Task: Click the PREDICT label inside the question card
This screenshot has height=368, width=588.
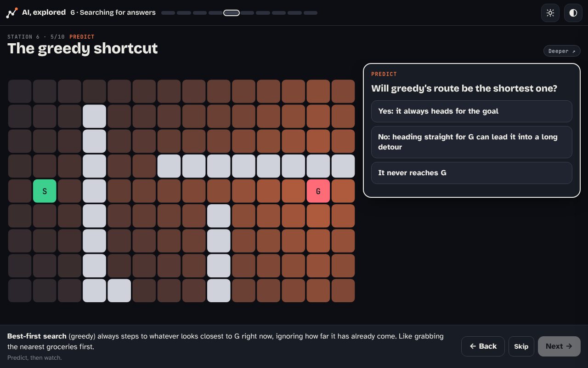Action: click(384, 74)
